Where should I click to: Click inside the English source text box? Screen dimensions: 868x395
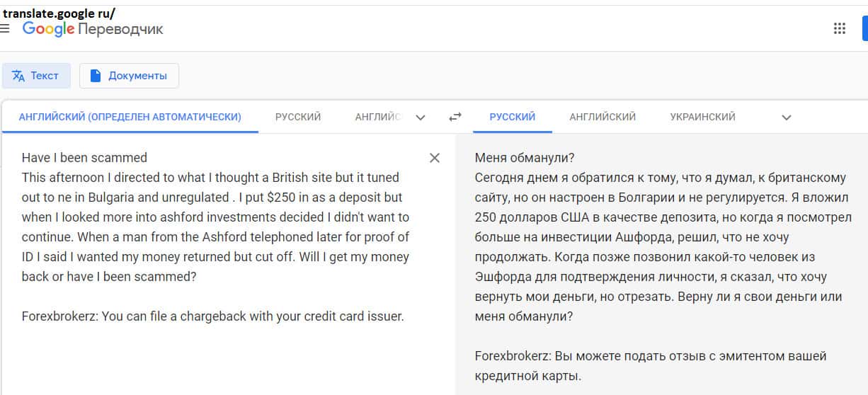coord(212,227)
